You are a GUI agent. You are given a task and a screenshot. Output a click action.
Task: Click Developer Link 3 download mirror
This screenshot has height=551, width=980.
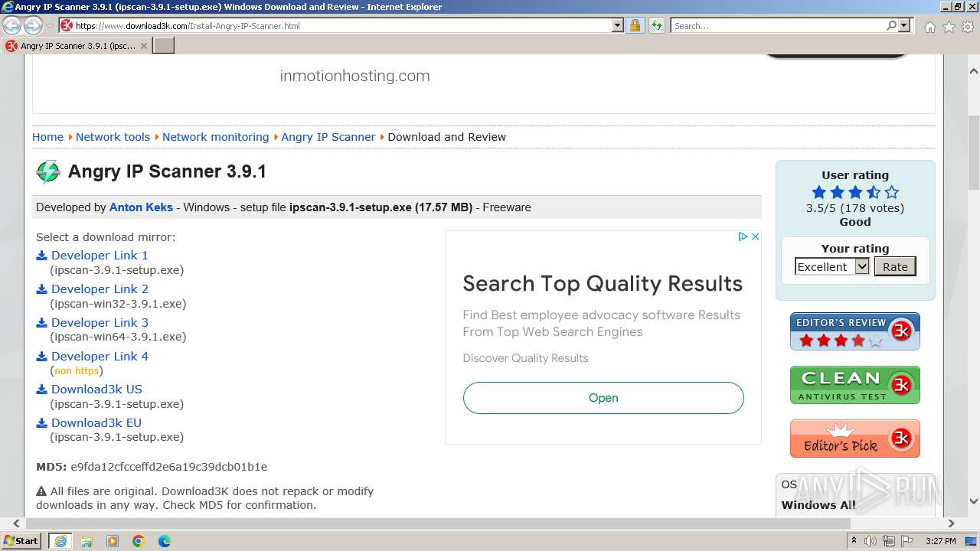click(100, 323)
